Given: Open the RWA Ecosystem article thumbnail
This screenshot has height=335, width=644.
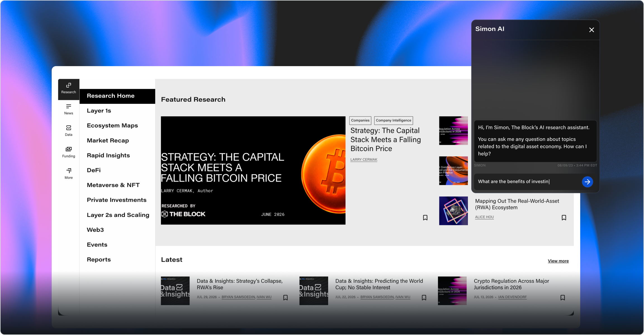Looking at the screenshot, I should (x=453, y=211).
